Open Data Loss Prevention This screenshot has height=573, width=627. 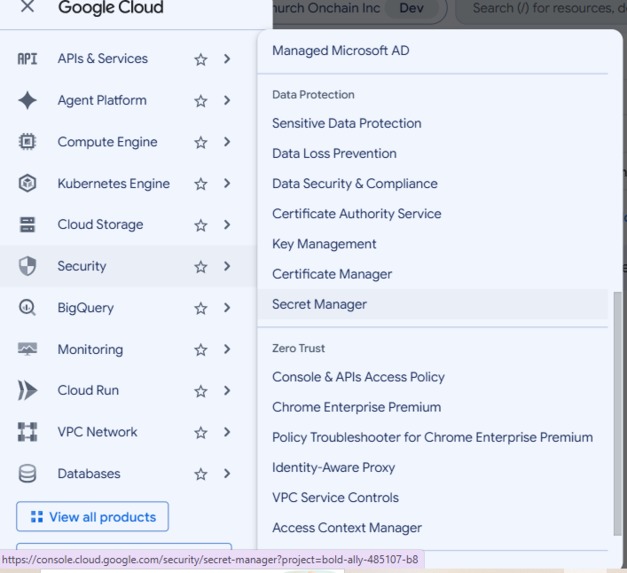pos(334,154)
